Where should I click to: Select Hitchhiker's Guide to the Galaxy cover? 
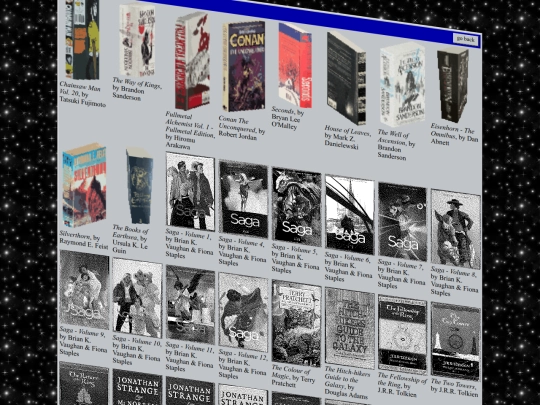click(350, 328)
